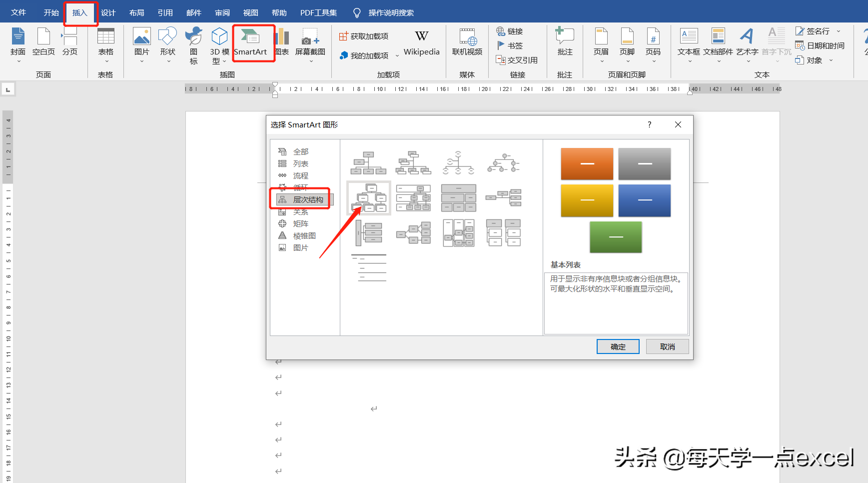Switch to the Home (开始) tab
This screenshot has height=483, width=868.
(x=51, y=12)
